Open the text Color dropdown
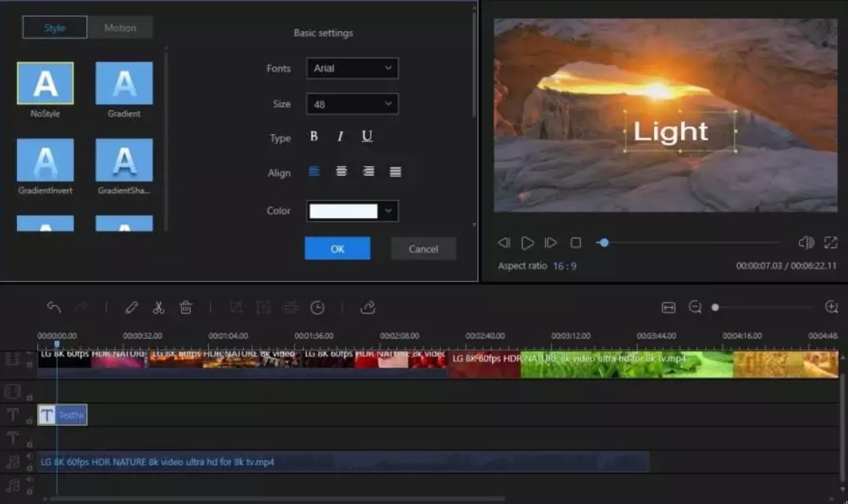Screen dimensions: 848x504 point(389,211)
